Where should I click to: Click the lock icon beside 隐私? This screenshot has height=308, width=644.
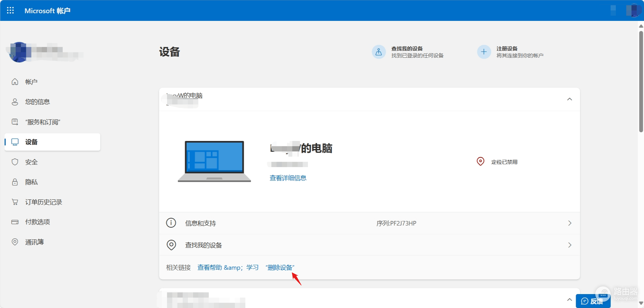click(x=15, y=182)
